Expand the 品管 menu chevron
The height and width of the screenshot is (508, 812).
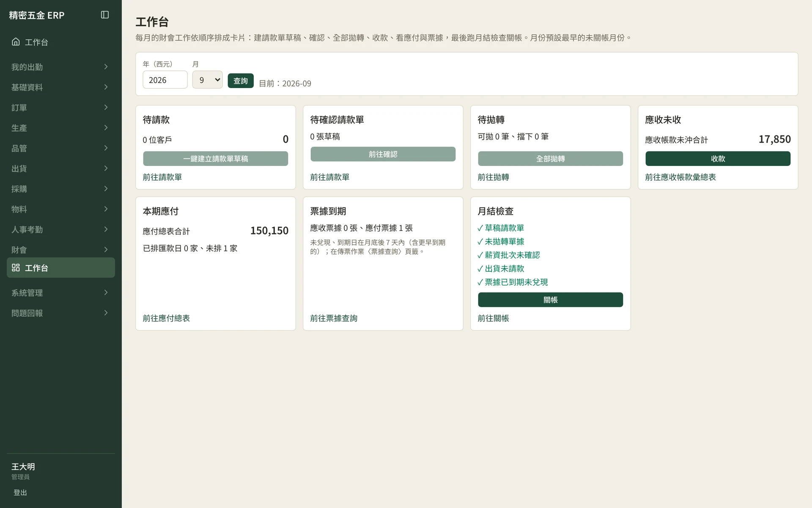coord(106,148)
